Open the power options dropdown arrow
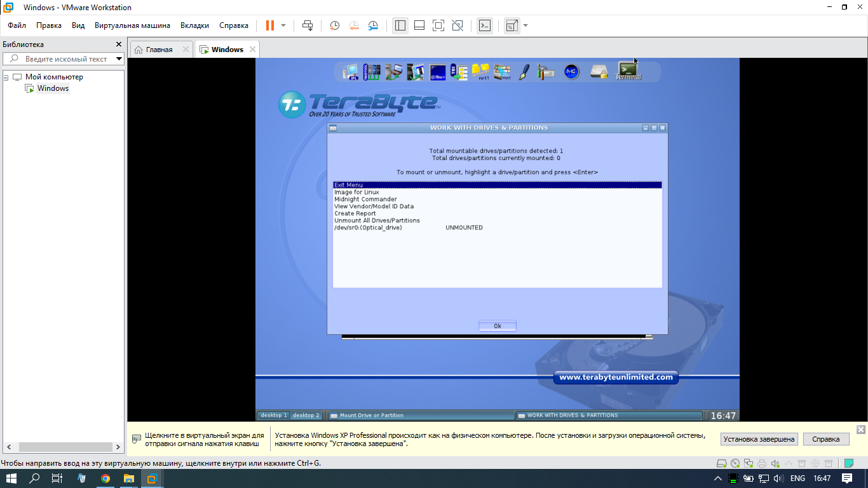 [x=283, y=25]
